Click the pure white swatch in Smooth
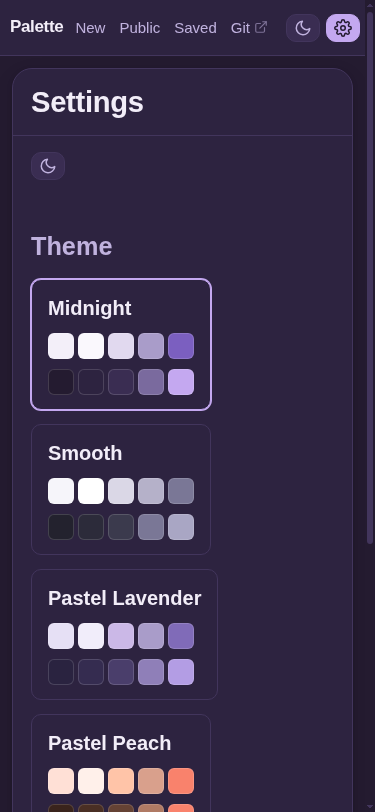 point(91,491)
